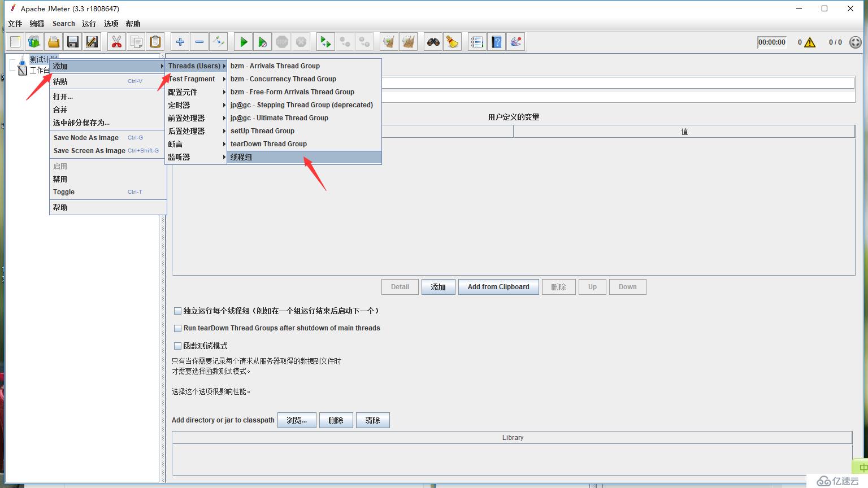Tick the 函数测试模式 checkbox
The width and height of the screenshot is (868, 488).
(x=177, y=346)
